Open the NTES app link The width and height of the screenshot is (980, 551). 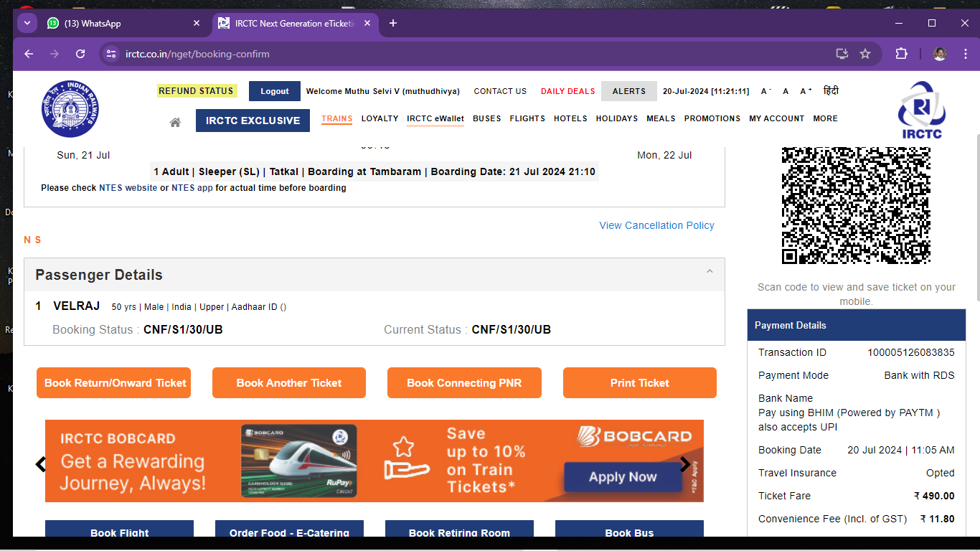192,188
